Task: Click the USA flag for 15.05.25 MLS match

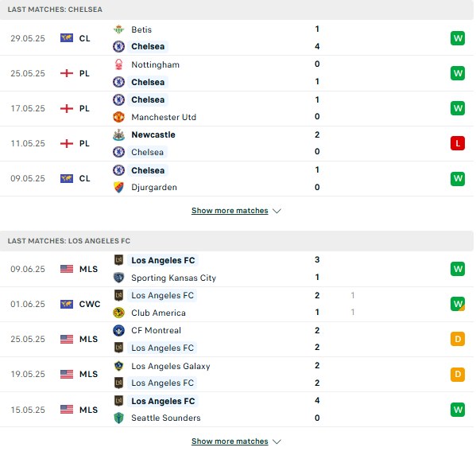Action: tap(67, 410)
